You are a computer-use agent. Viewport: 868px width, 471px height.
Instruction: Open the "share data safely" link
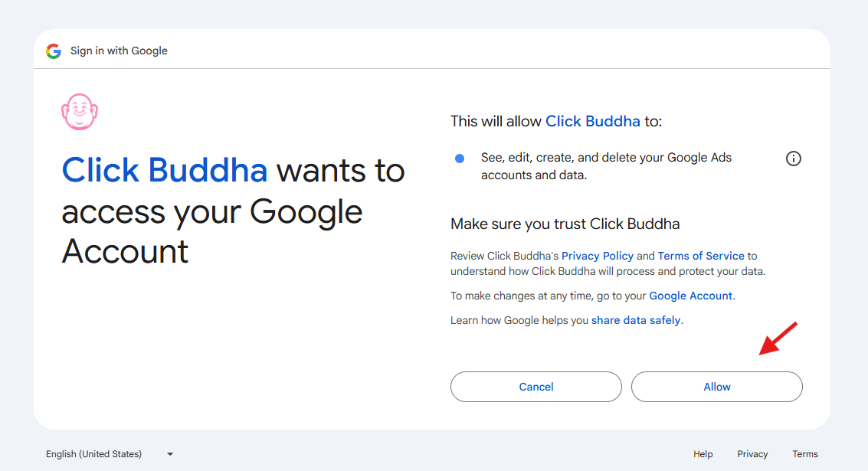pos(636,320)
